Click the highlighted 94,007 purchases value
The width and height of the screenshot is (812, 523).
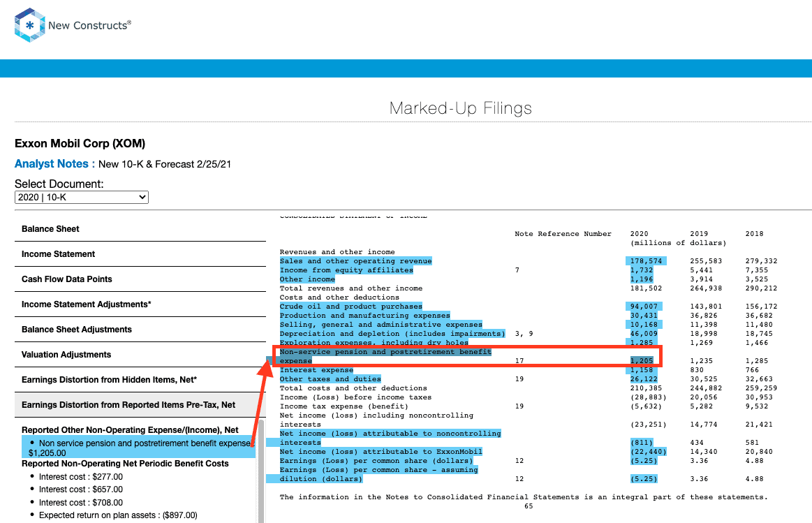[644, 306]
